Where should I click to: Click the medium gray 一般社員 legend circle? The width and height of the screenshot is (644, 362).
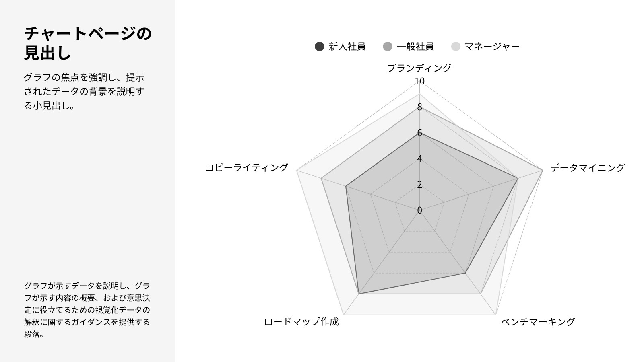pos(388,47)
